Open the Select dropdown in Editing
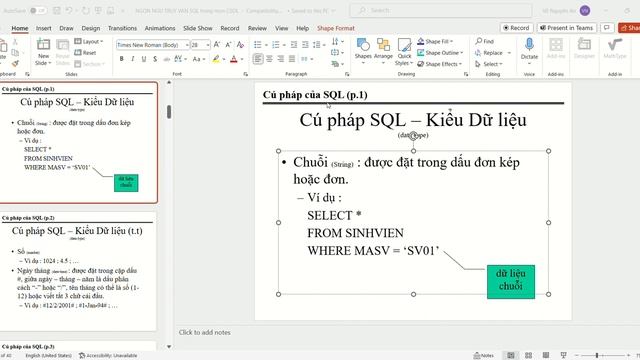The image size is (640, 360). 489,64
